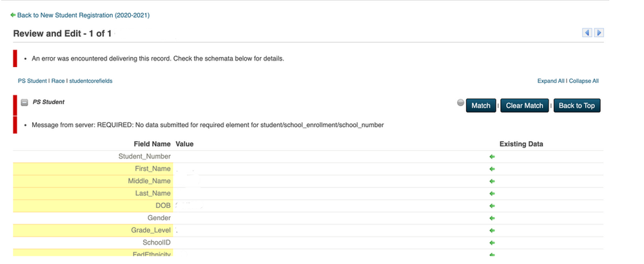Click the gray match status indicator
Screen dimensions: 644x264
[x=460, y=103]
